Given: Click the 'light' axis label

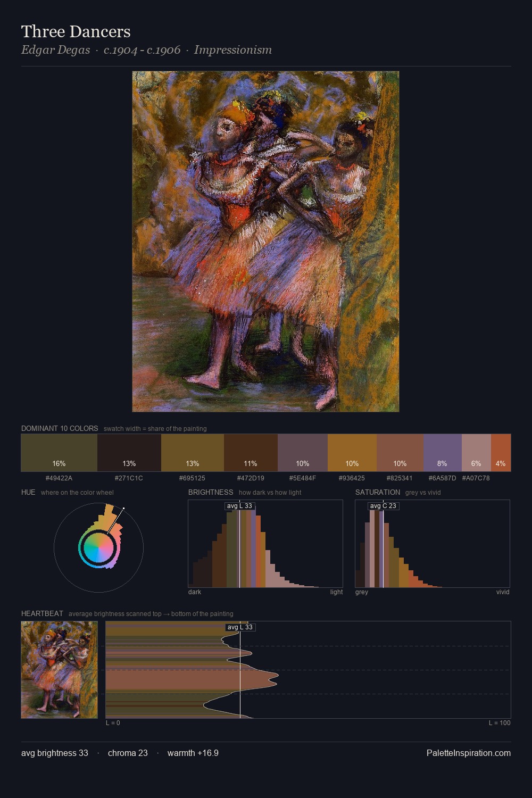Looking at the screenshot, I should [337, 592].
